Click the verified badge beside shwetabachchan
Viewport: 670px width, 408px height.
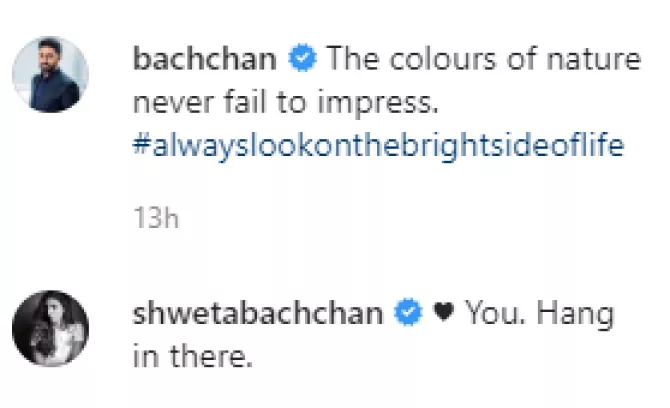406,314
